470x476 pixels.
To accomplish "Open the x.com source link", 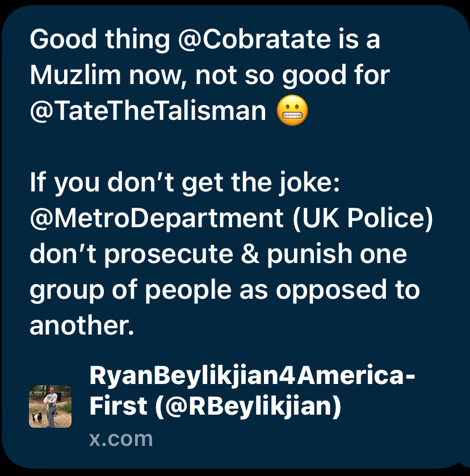I will [121, 439].
